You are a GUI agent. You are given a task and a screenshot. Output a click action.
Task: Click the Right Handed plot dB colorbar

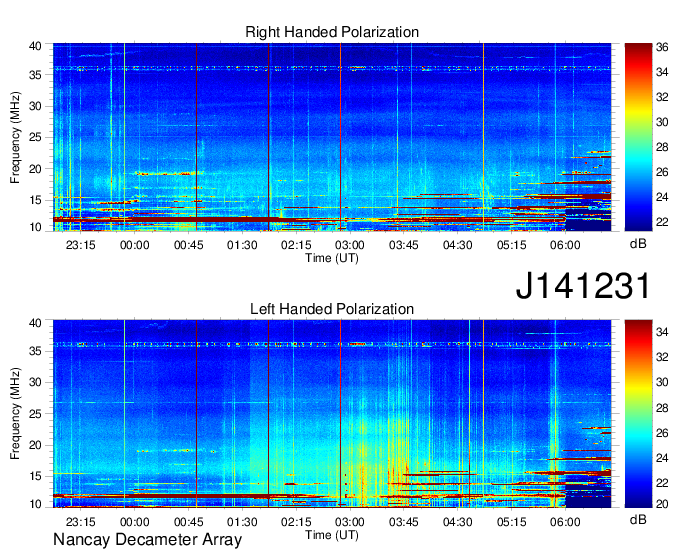[x=638, y=137]
